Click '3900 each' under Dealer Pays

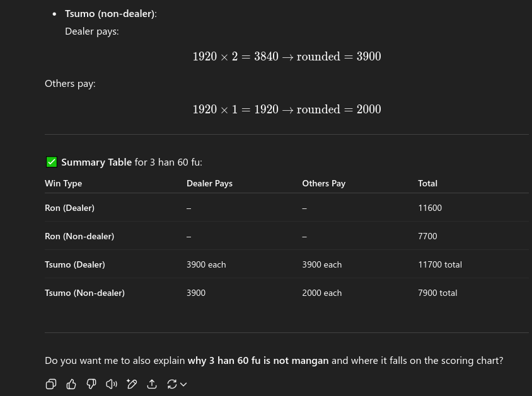pyautogui.click(x=206, y=264)
